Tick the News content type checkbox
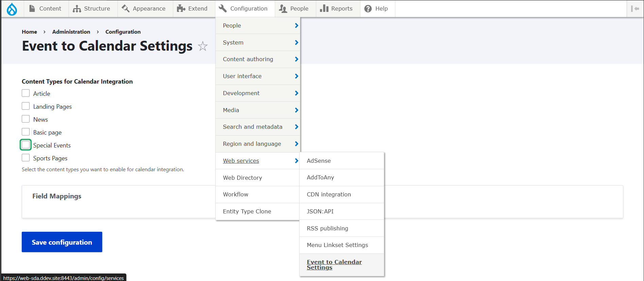Image resolution: width=644 pixels, height=281 pixels. pyautogui.click(x=25, y=119)
